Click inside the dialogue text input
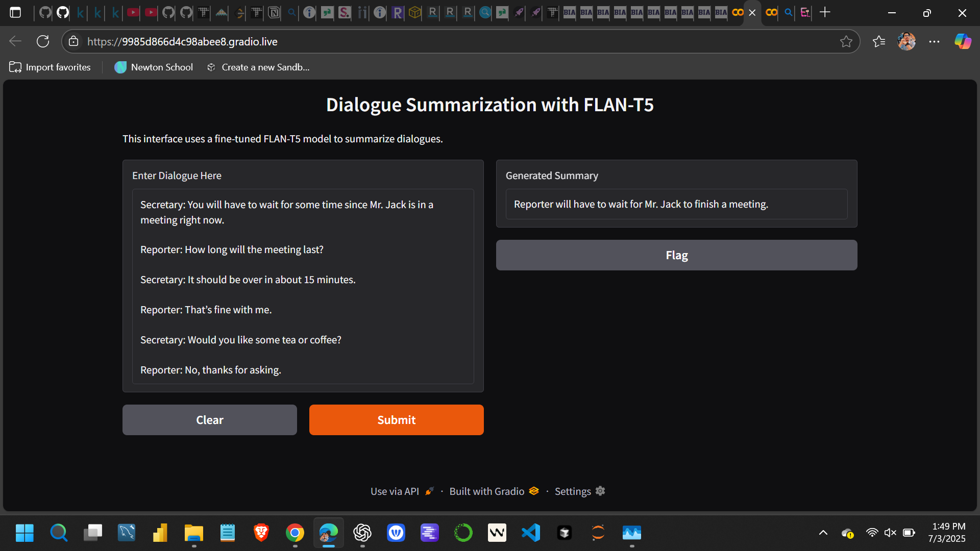This screenshot has height=551, width=980. [x=303, y=286]
